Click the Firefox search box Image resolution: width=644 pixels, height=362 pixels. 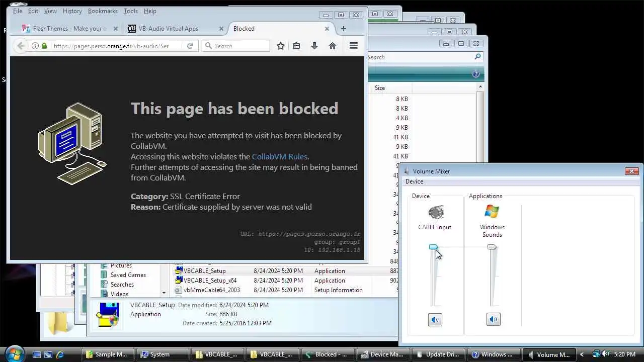click(236, 46)
